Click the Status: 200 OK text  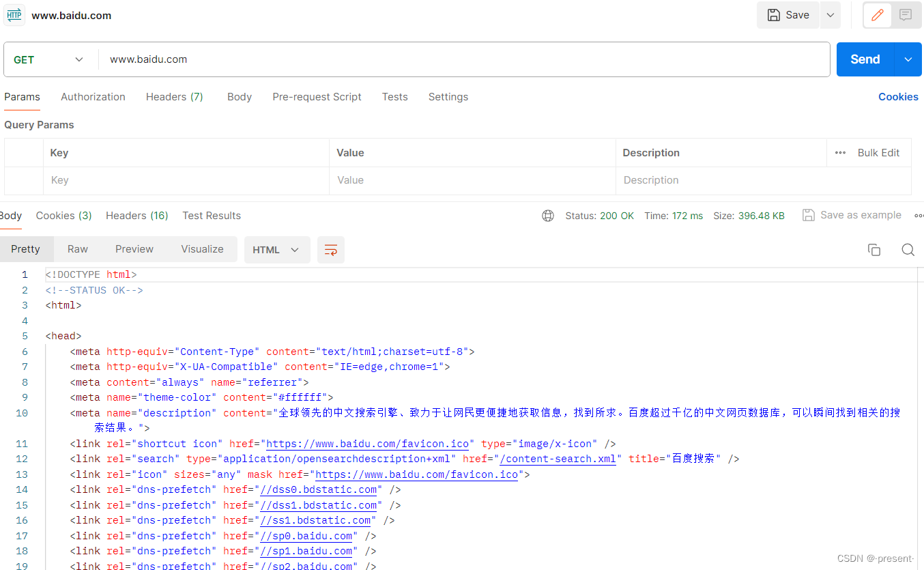599,216
